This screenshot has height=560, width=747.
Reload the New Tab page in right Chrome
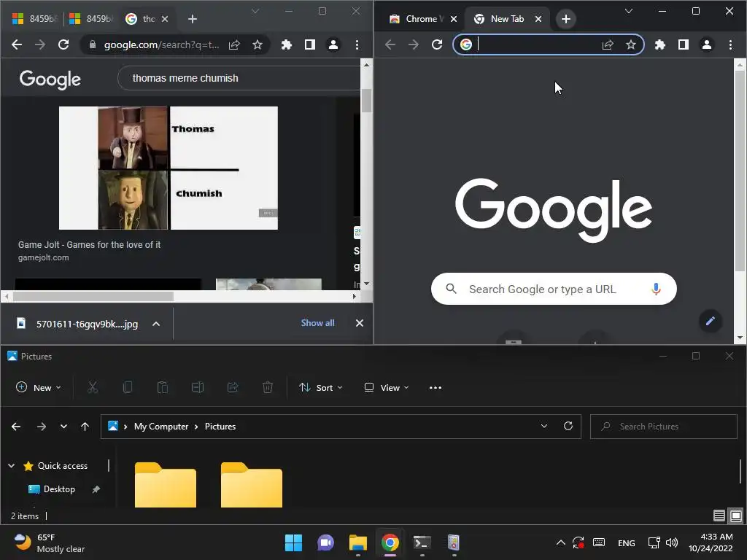click(x=437, y=44)
